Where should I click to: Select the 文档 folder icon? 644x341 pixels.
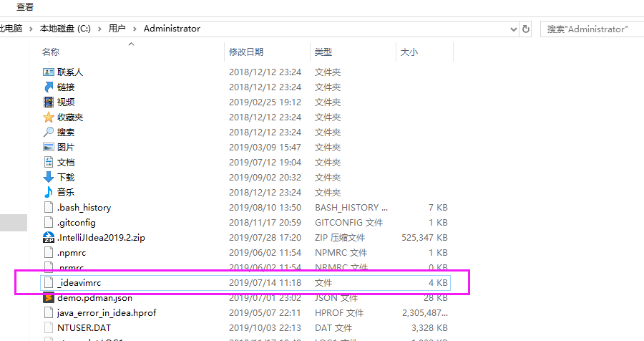[x=49, y=162]
